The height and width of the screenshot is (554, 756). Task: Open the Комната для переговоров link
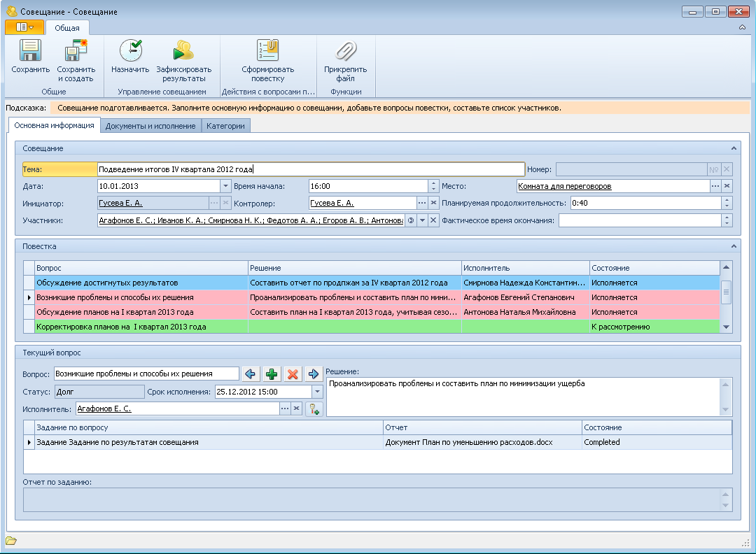point(565,187)
